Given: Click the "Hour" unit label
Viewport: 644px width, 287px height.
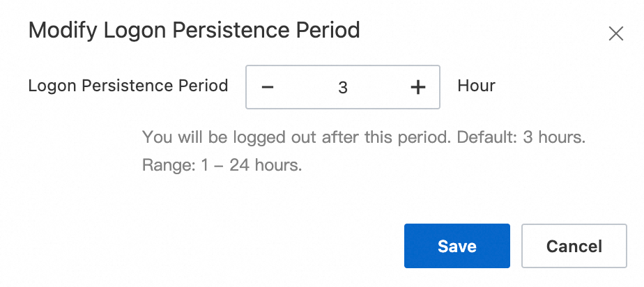Looking at the screenshot, I should 476,86.
